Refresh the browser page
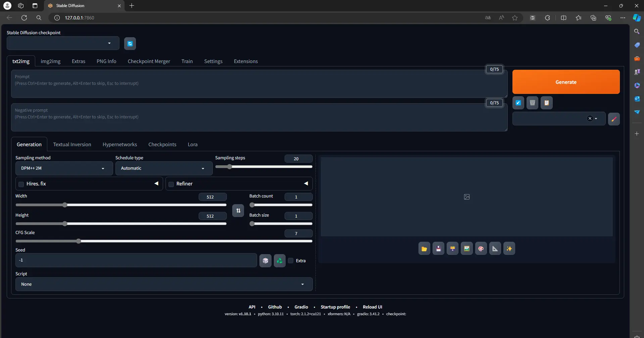 (24, 18)
